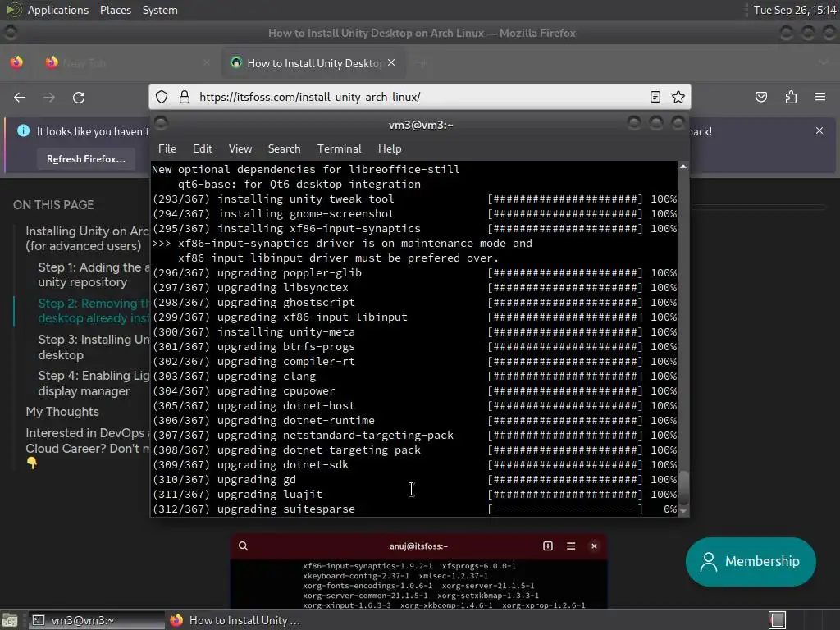Switch to vm3@vm3 terminal taskbar entry

97,620
